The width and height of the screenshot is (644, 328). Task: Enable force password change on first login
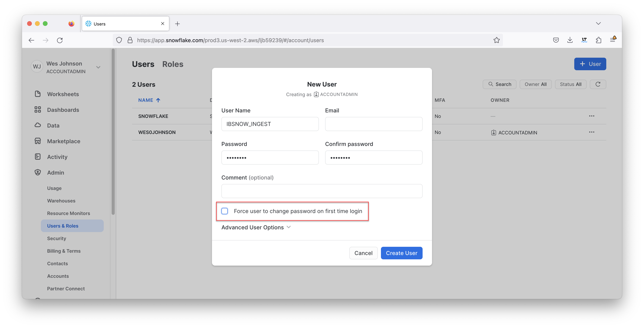pyautogui.click(x=225, y=211)
